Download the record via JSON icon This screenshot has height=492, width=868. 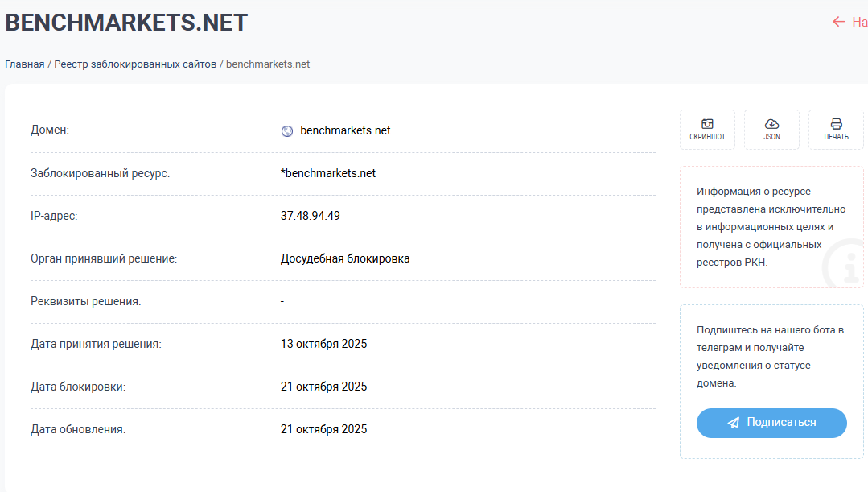tap(771, 124)
